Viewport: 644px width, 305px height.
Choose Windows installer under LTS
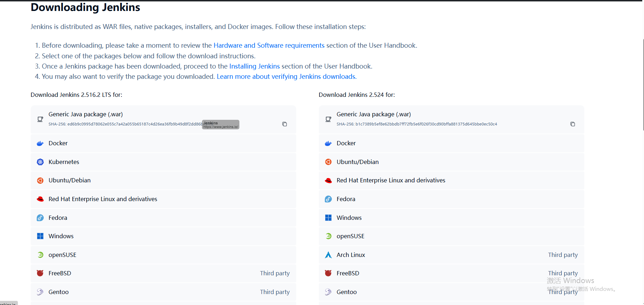[163, 236]
